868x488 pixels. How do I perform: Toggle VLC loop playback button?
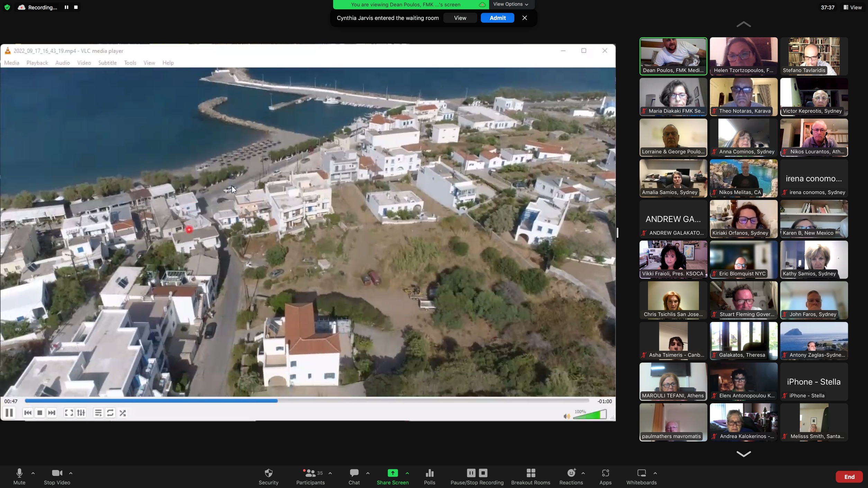tap(110, 413)
